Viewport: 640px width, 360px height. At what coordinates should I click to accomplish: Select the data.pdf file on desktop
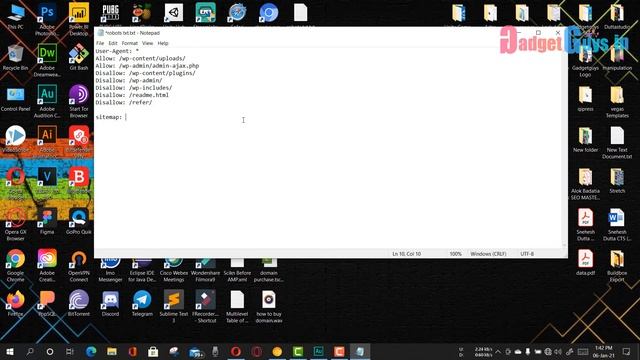[585, 262]
